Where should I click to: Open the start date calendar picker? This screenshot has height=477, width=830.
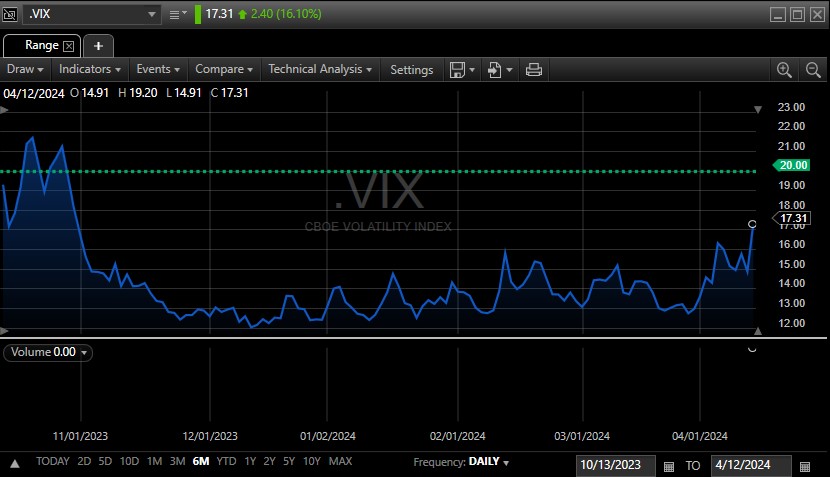(668, 466)
